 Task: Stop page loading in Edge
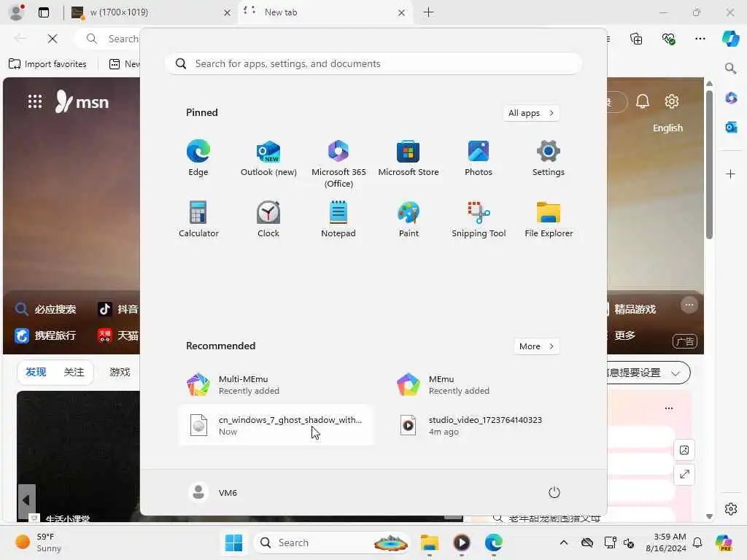tap(53, 39)
